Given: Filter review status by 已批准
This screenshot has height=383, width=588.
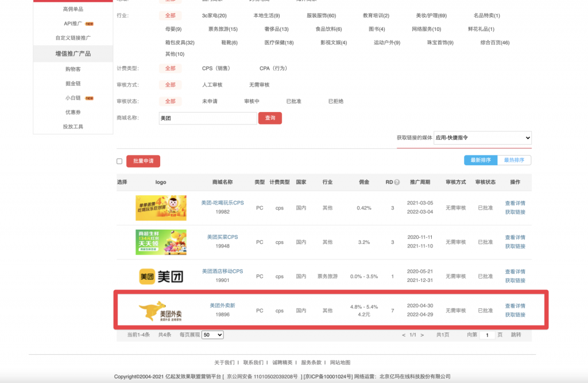Looking at the screenshot, I should 293,101.
